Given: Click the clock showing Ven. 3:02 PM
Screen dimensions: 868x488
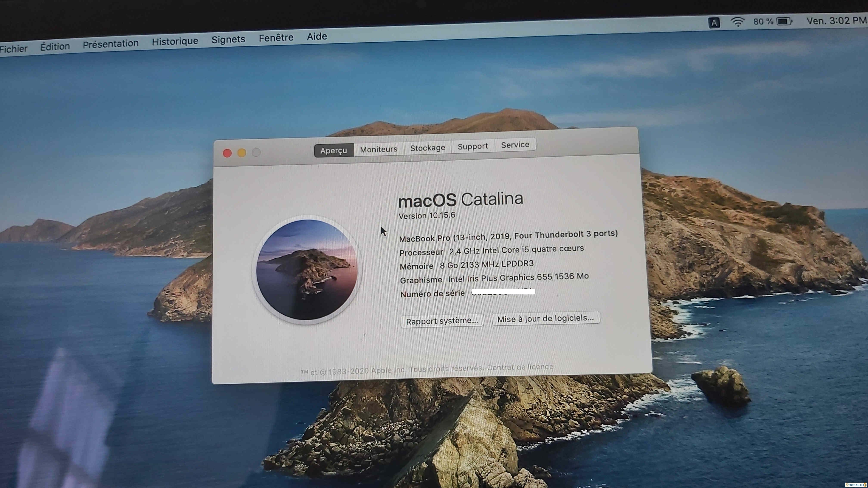Looking at the screenshot, I should (x=836, y=20).
